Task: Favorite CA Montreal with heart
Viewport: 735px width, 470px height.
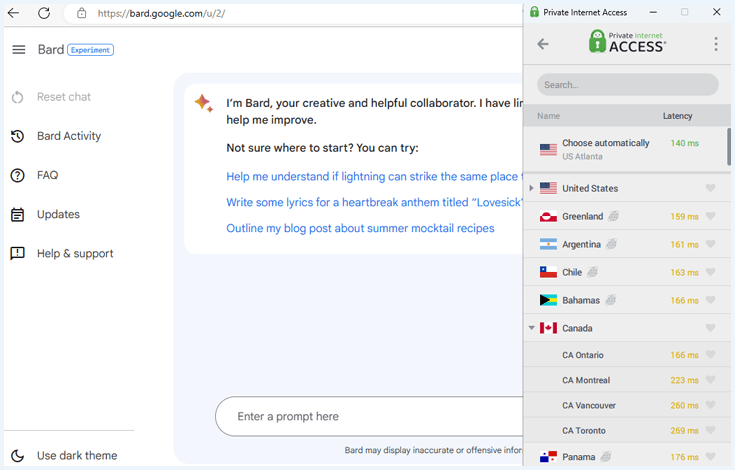Action: point(711,380)
